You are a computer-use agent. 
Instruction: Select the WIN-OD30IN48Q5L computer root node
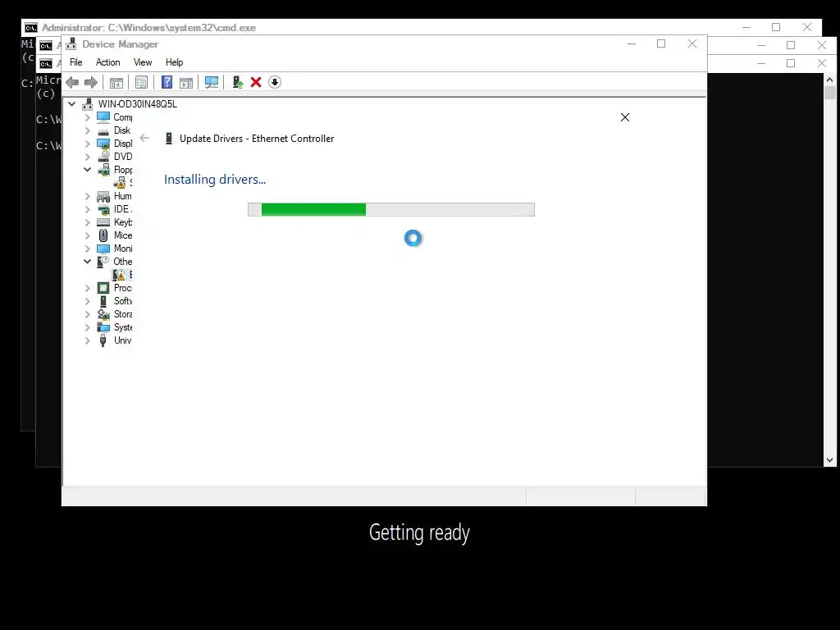137,104
